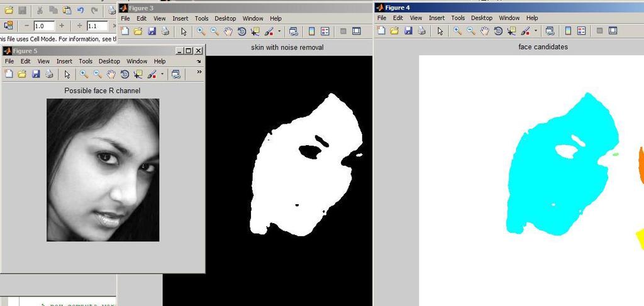
Task: Click New Figure icon in Figure 4 toolbar
Action: [381, 30]
